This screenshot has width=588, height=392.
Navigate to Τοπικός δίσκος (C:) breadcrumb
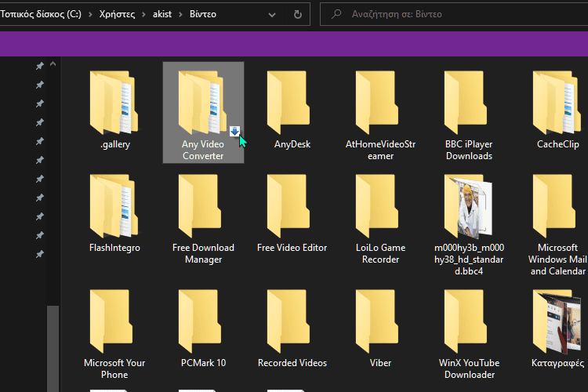click(41, 14)
